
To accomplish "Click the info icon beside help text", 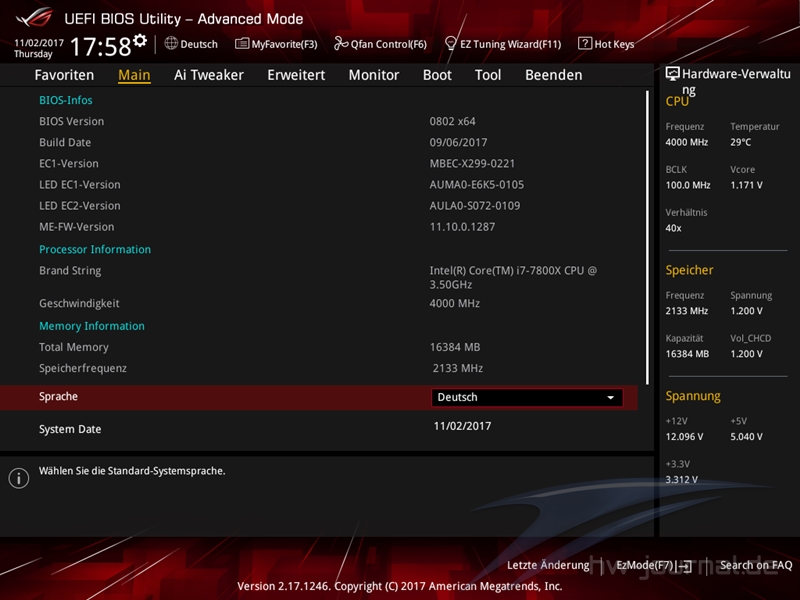I will click(19, 478).
